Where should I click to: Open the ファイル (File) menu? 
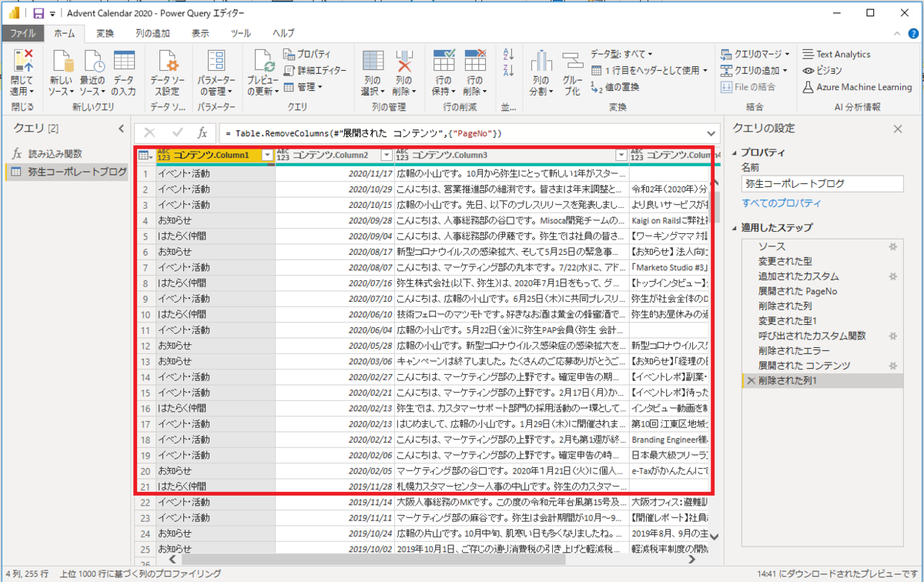23,33
